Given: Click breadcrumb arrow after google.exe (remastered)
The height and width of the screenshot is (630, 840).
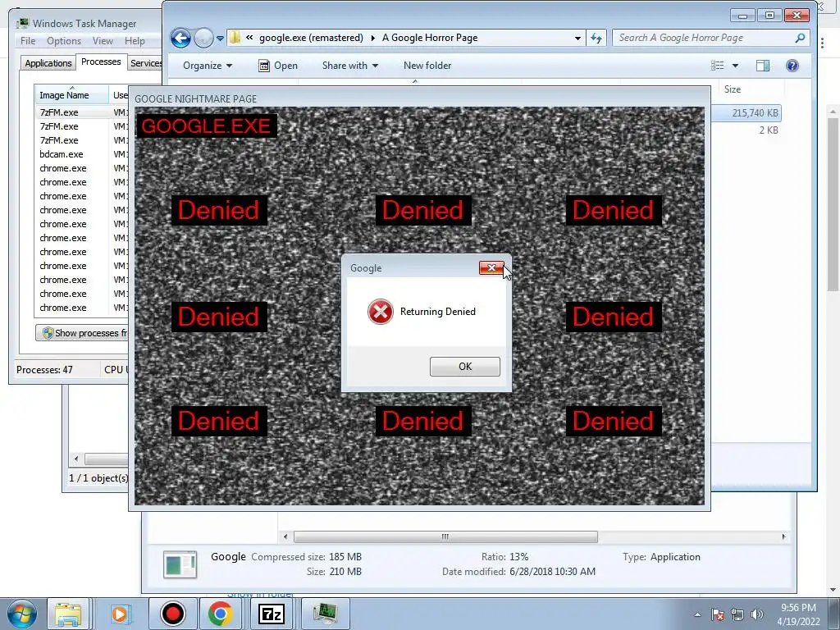Looking at the screenshot, I should [x=373, y=38].
